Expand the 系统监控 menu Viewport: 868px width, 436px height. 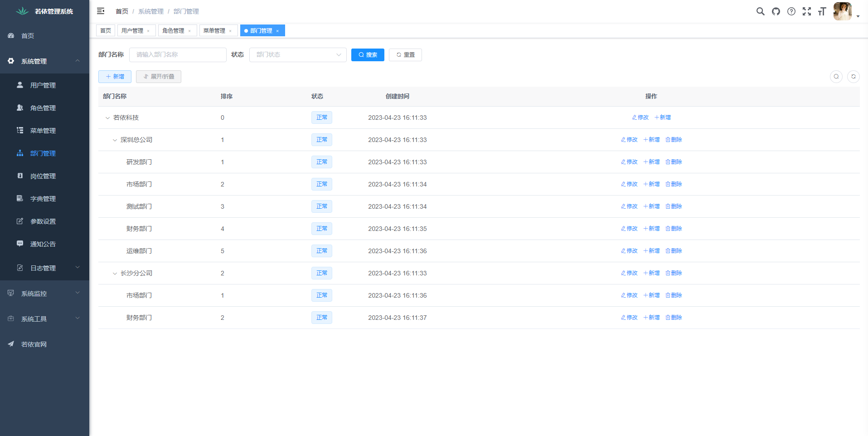pos(44,294)
